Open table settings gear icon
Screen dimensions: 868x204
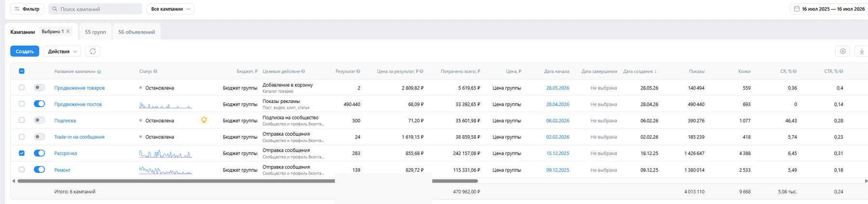[x=842, y=51]
